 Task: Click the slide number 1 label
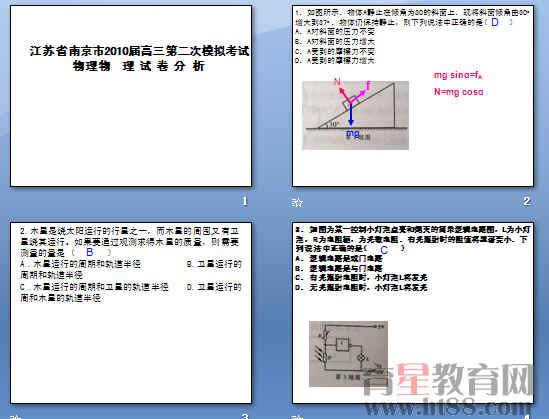tap(244, 201)
